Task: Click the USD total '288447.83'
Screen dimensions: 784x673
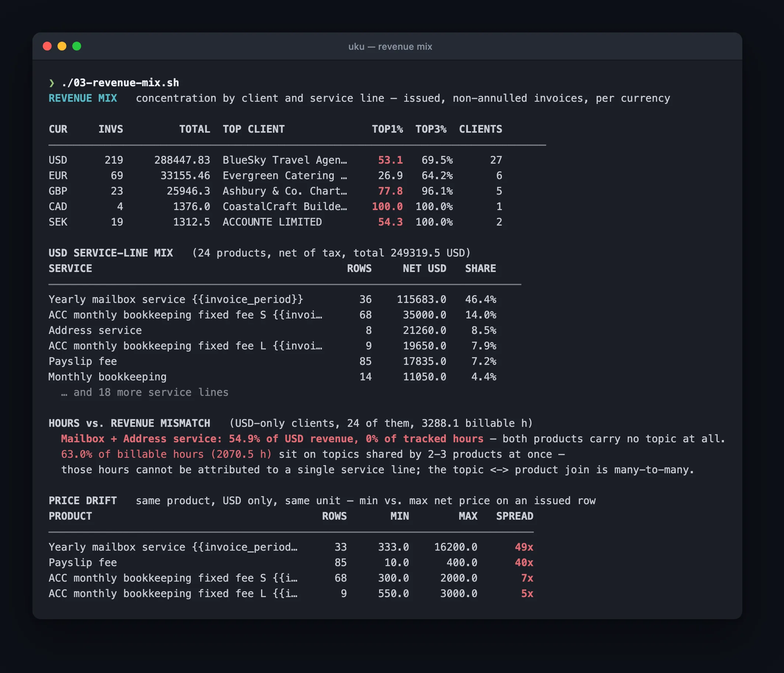Action: pos(182,160)
